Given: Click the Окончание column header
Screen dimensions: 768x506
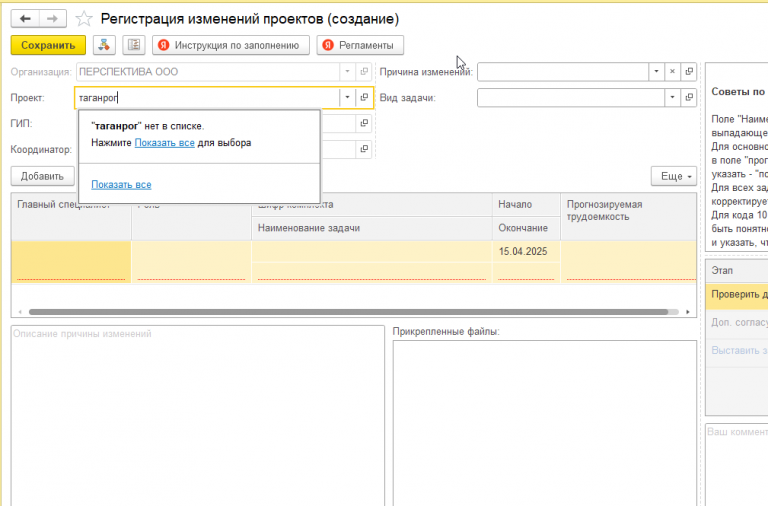Looking at the screenshot, I should [x=526, y=228].
